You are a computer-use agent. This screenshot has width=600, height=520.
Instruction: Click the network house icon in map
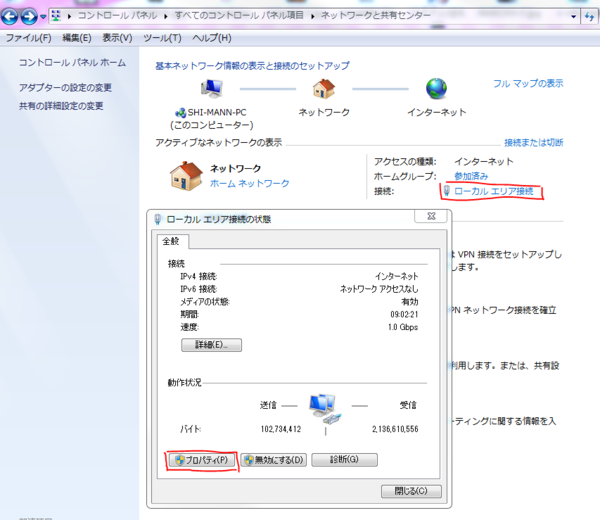pyautogui.click(x=324, y=88)
